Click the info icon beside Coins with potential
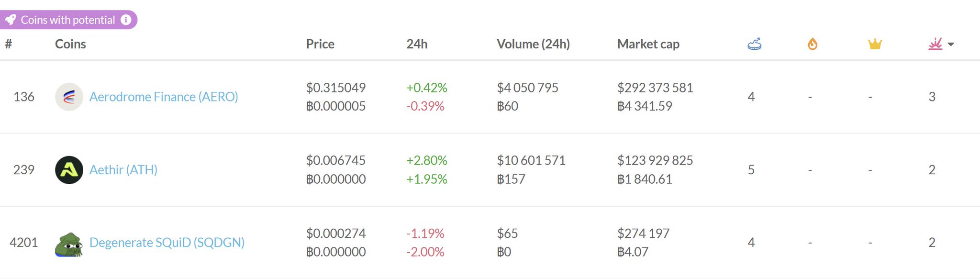This screenshot has height=279, width=980. 126,20
